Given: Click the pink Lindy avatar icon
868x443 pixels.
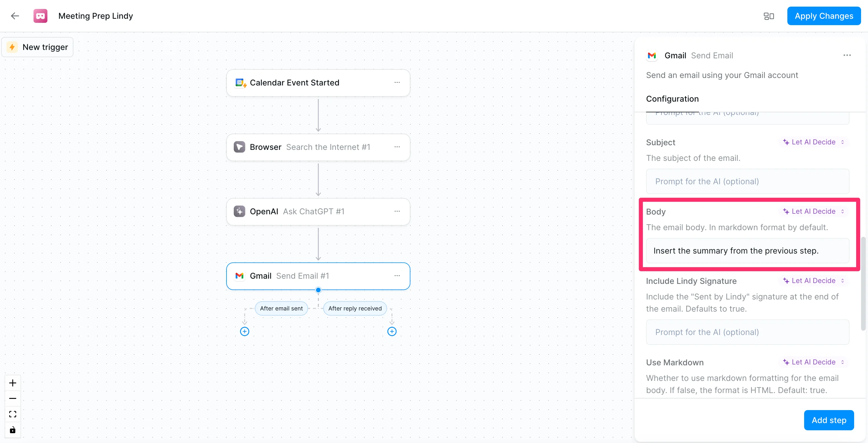Looking at the screenshot, I should point(40,16).
